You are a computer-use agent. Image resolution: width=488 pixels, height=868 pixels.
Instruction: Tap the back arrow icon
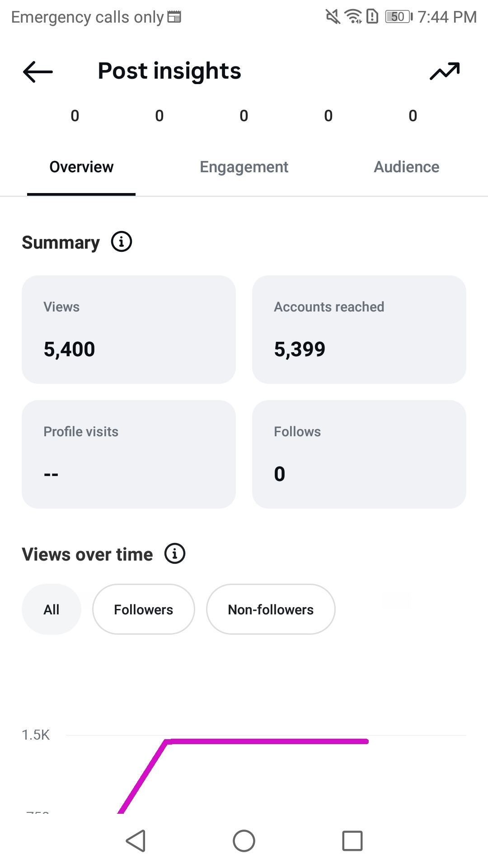(38, 71)
